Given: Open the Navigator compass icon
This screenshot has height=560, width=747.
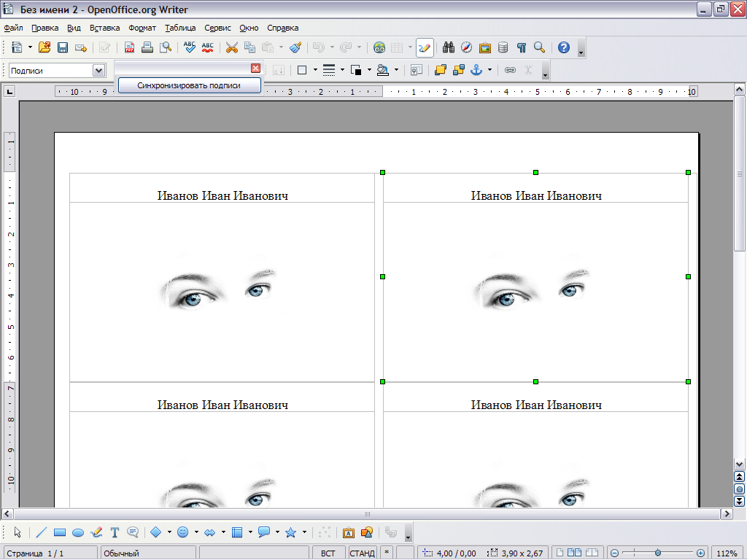Looking at the screenshot, I should coord(466,47).
